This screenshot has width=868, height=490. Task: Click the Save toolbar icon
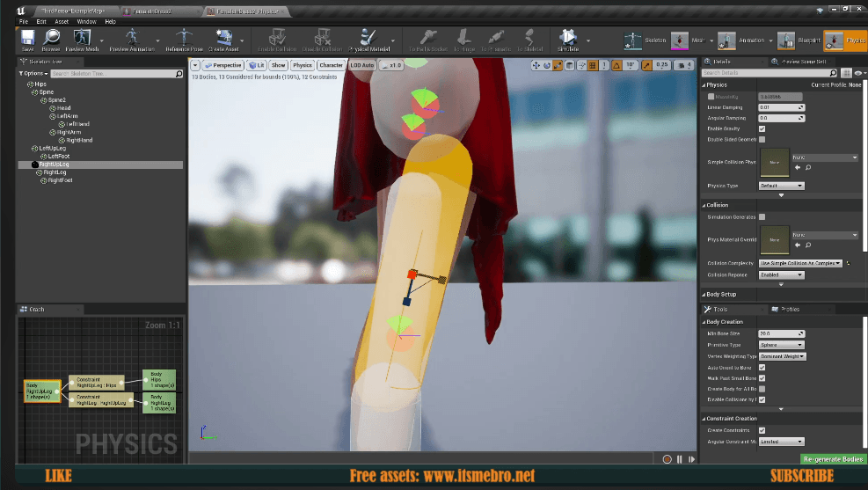coord(27,39)
